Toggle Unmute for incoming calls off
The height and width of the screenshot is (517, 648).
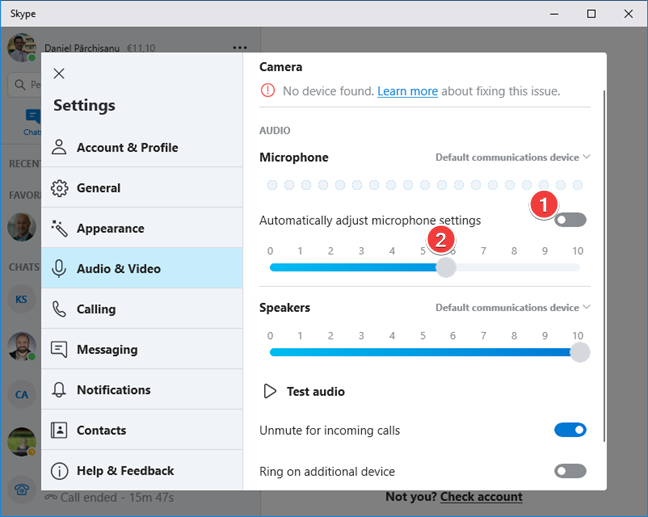[x=570, y=430]
